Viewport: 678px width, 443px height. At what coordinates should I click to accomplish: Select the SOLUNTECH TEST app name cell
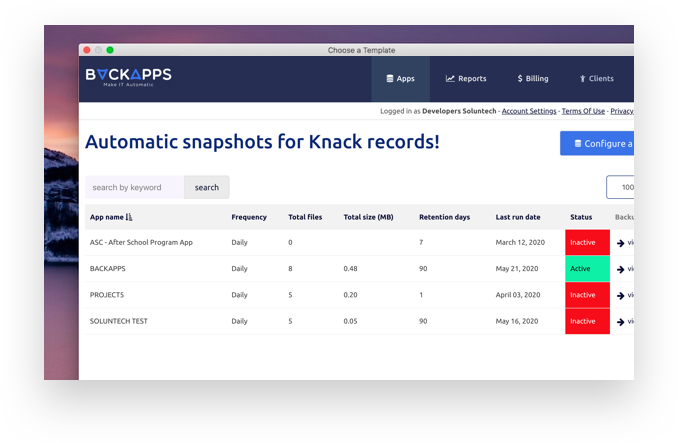(118, 321)
